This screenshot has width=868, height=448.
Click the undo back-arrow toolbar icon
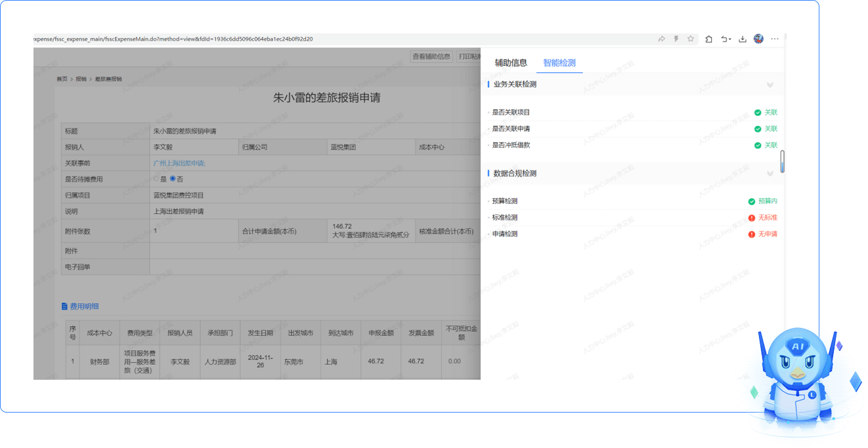[724, 39]
